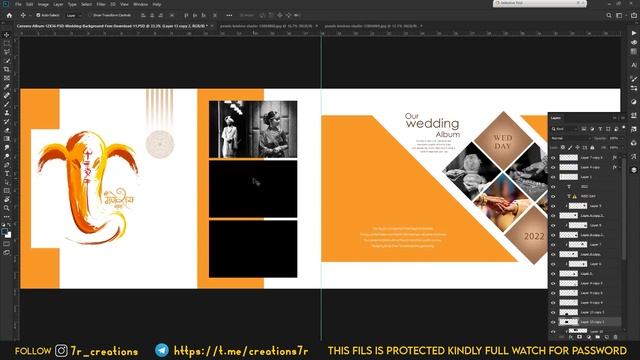
Task: Open the layer filter Kind dropdown
Action: tap(564, 129)
